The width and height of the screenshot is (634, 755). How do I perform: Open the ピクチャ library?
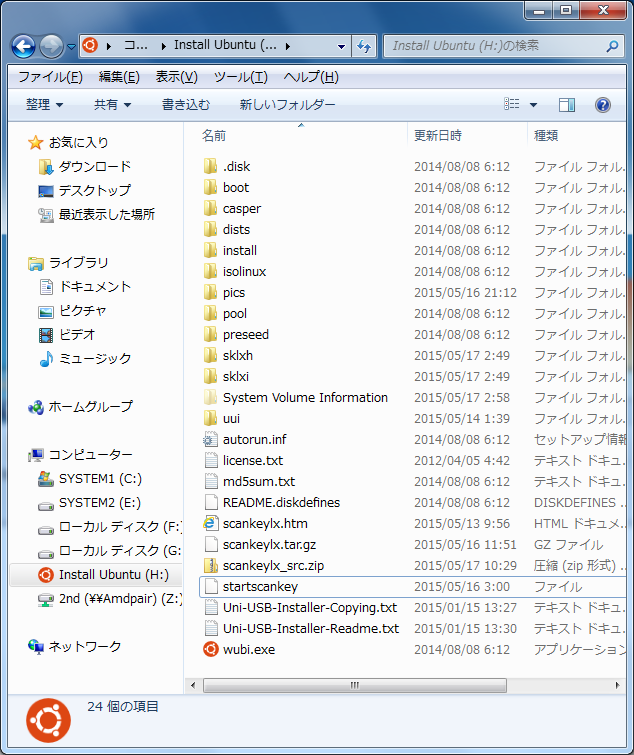tap(82, 311)
